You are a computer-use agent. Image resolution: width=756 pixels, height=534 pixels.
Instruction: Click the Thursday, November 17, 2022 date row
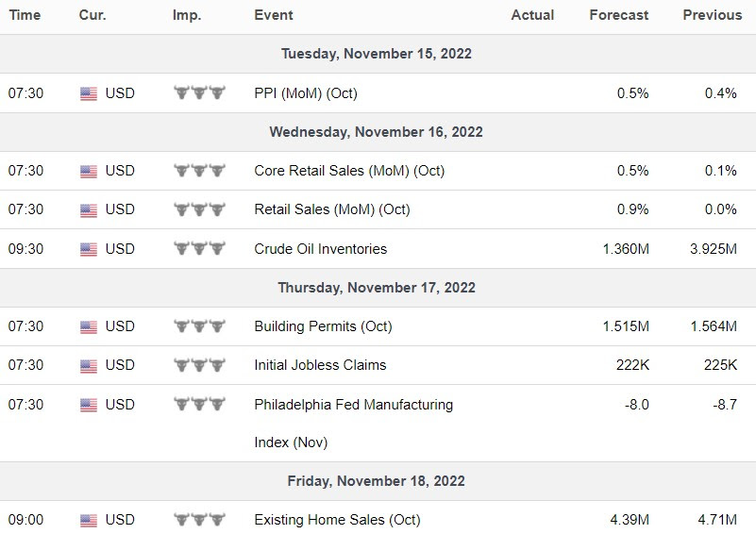pyautogui.click(x=377, y=288)
